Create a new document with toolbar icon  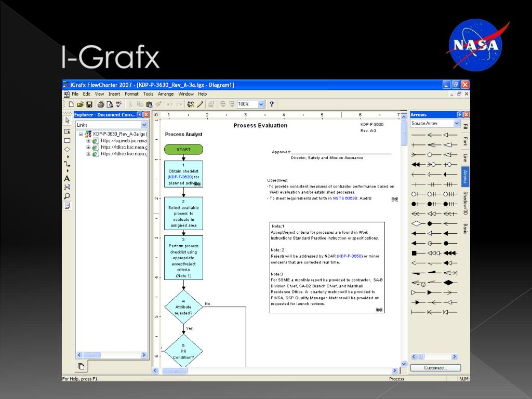click(71, 104)
